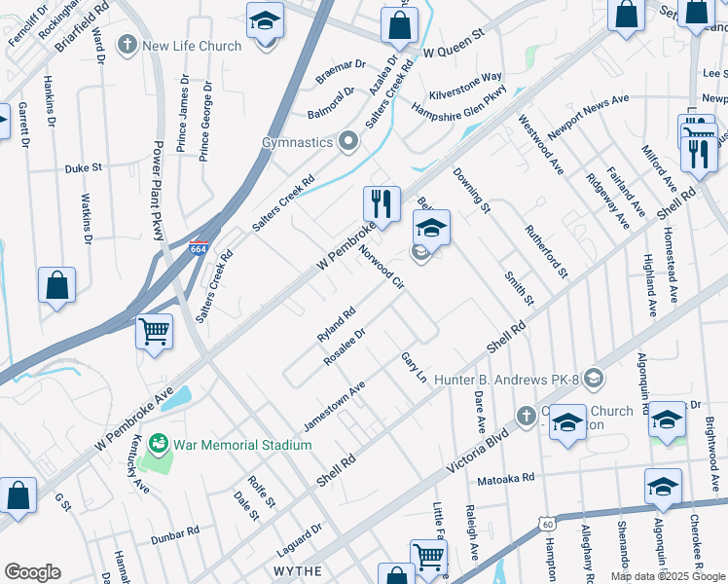Screen dimensions: 728x584
Task: Click the shopping bag marker near W Queen St
Action: click(x=399, y=24)
